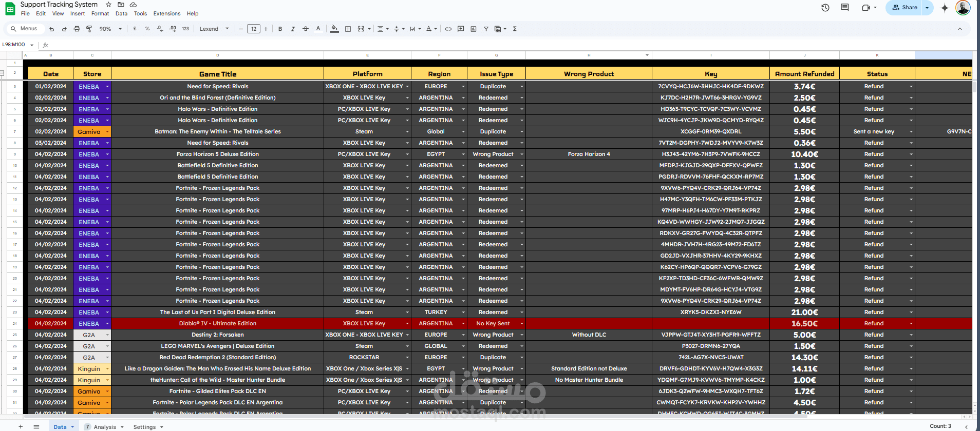Click the video meeting camera icon
Screen dimensions: 980x431
(x=866, y=8)
